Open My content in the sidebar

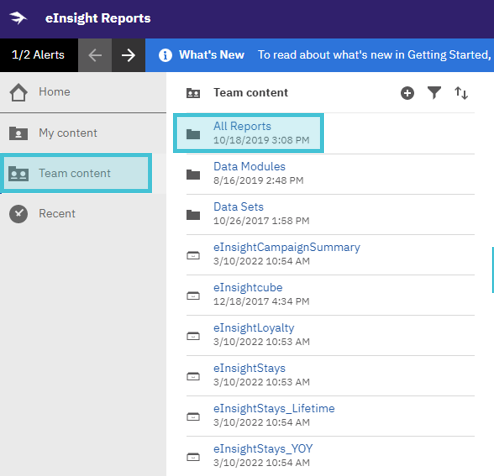(83, 133)
